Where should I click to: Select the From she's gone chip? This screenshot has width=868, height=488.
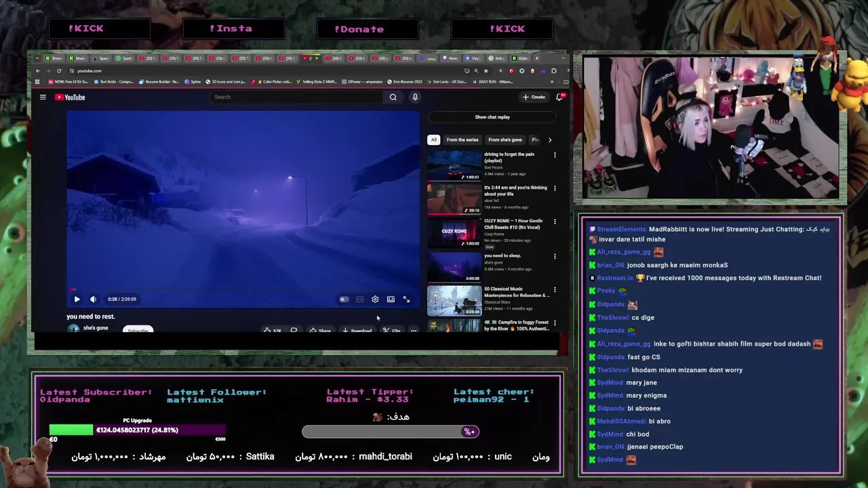[505, 140]
